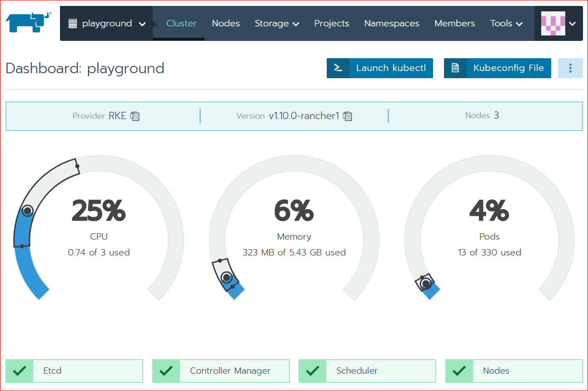Click the Nodes status checkmark icon
Screen dimensions: 588x391
tap(459, 371)
